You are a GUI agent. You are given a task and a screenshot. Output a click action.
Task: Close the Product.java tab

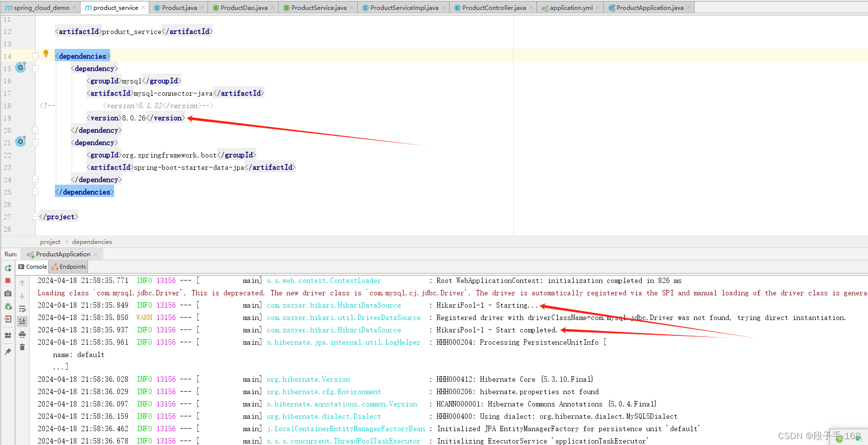coord(202,7)
